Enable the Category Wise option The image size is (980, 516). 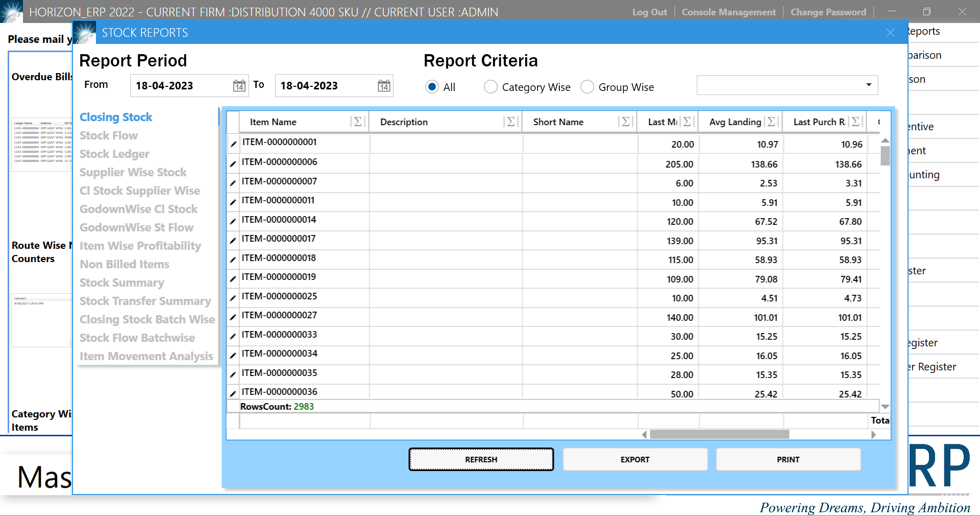(x=491, y=87)
